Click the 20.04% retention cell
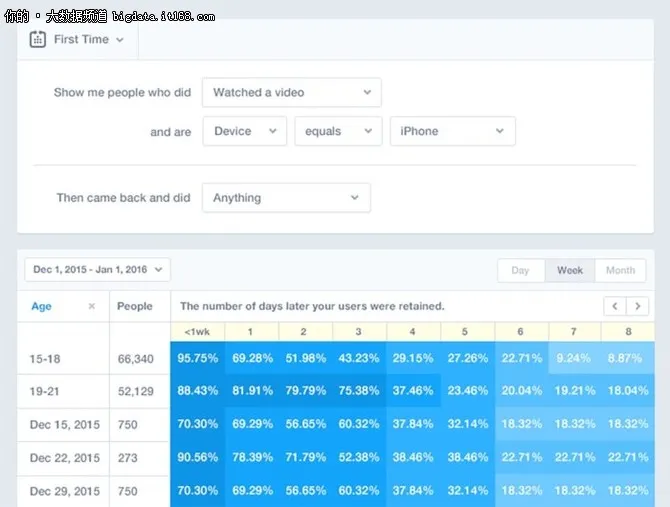 tap(522, 390)
